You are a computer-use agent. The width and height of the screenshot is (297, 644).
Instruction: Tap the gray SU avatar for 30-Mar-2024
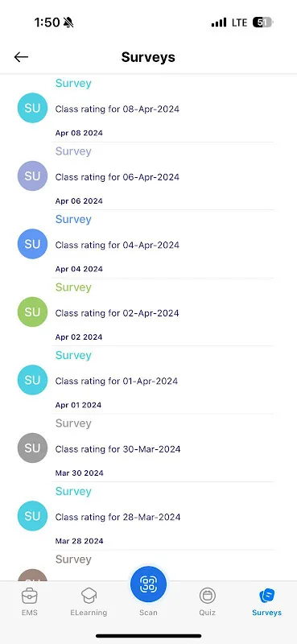click(x=32, y=448)
